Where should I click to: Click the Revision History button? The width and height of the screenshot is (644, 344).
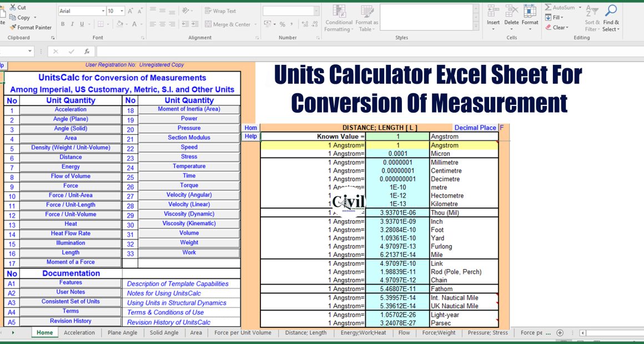click(x=71, y=321)
